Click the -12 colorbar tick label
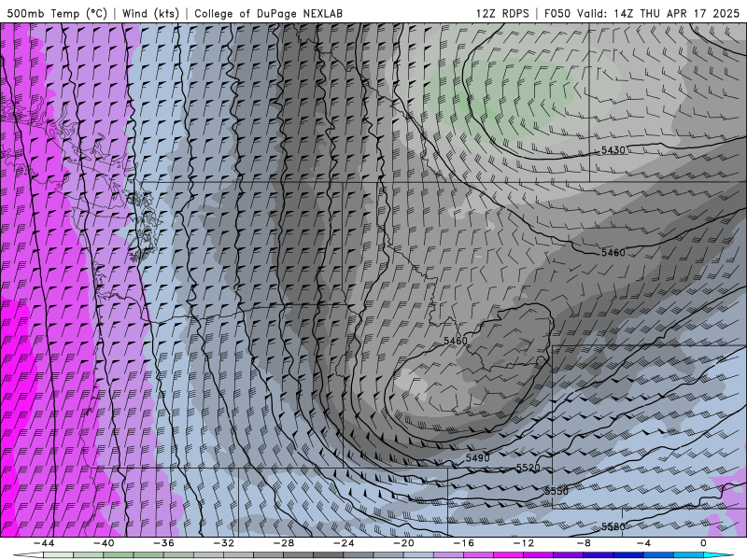This screenshot has height=560, width=747. click(524, 543)
